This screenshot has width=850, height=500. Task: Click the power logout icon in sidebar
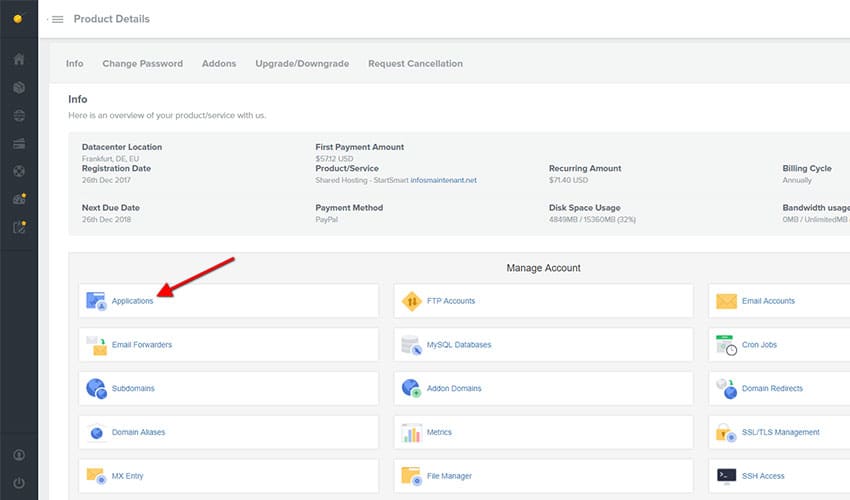pos(19,483)
